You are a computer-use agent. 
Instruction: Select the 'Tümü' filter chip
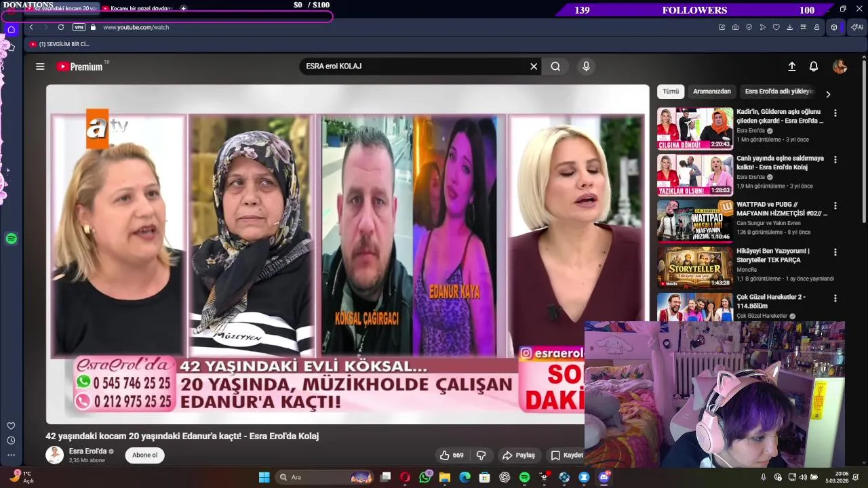[x=671, y=91]
